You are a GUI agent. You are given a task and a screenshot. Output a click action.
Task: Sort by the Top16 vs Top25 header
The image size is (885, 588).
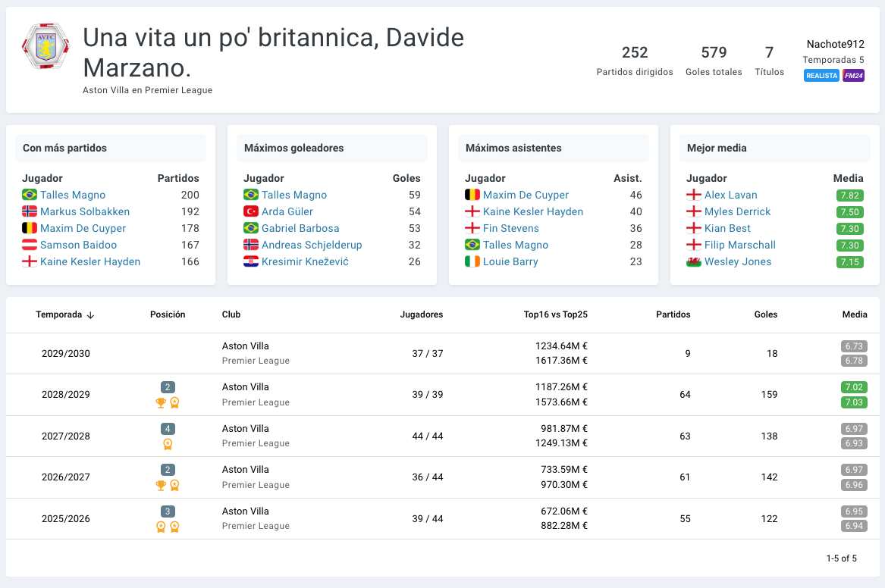[x=555, y=314]
